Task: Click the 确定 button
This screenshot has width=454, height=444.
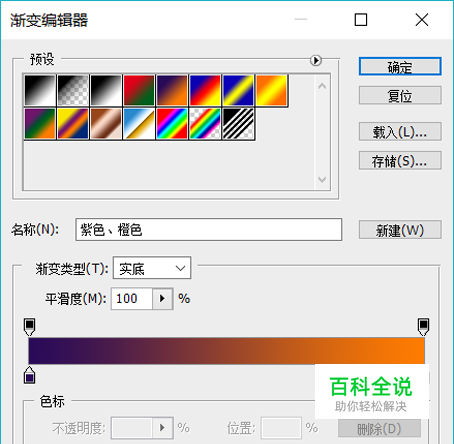Action: 400,66
